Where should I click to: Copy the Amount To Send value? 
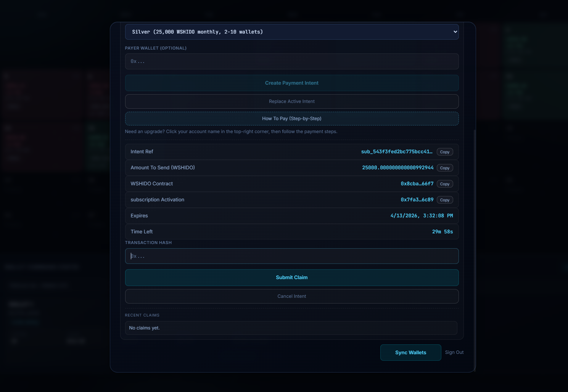(x=444, y=168)
